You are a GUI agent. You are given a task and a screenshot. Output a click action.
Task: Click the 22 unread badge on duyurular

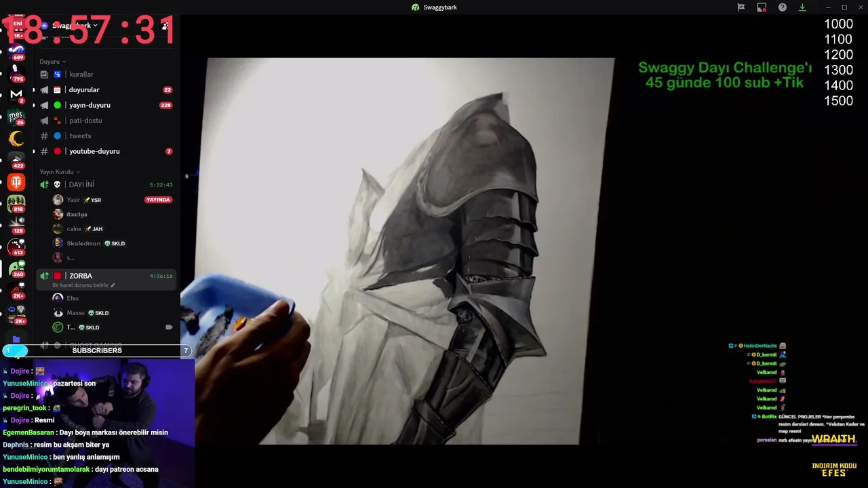(x=167, y=89)
